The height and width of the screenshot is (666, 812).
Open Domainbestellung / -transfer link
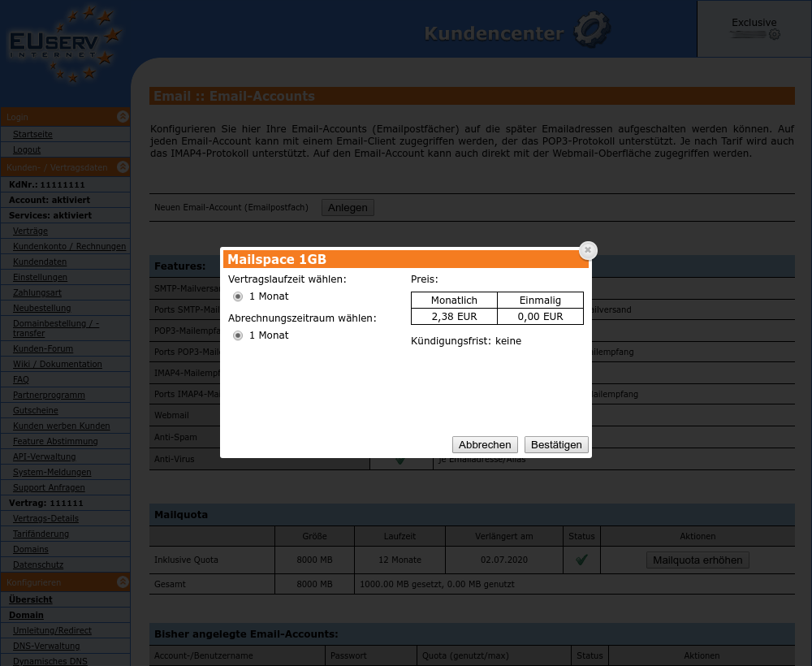[x=56, y=328]
